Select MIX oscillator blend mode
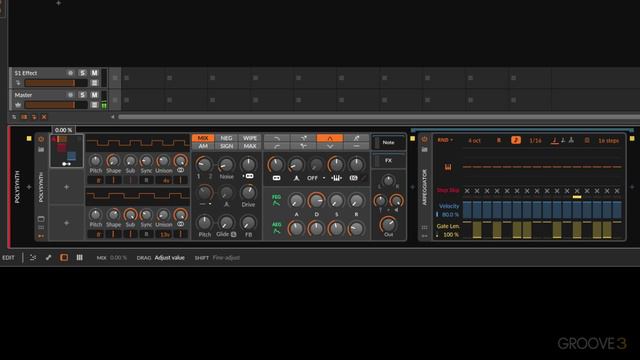This screenshot has height=360, width=640. 203,138
